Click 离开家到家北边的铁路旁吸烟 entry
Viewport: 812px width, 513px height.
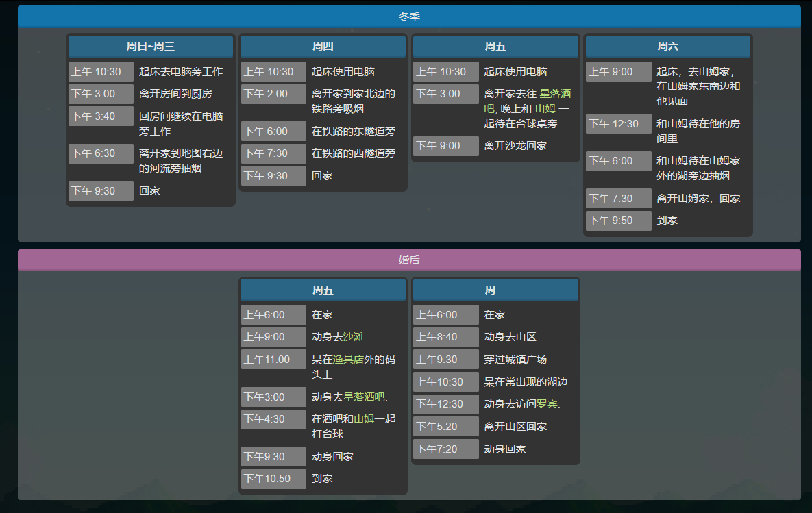353,101
